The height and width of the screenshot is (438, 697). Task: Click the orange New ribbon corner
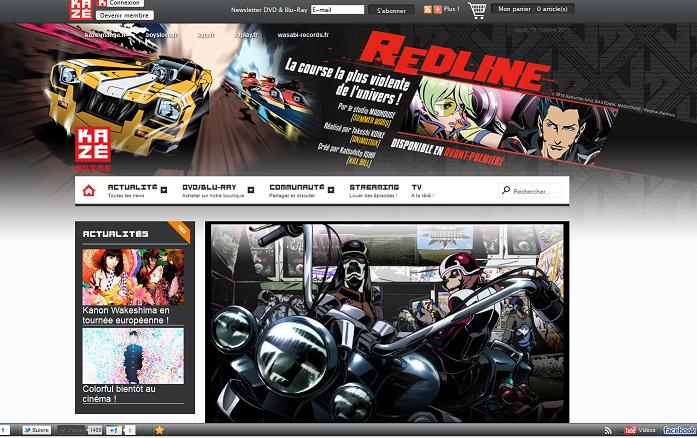click(x=181, y=230)
